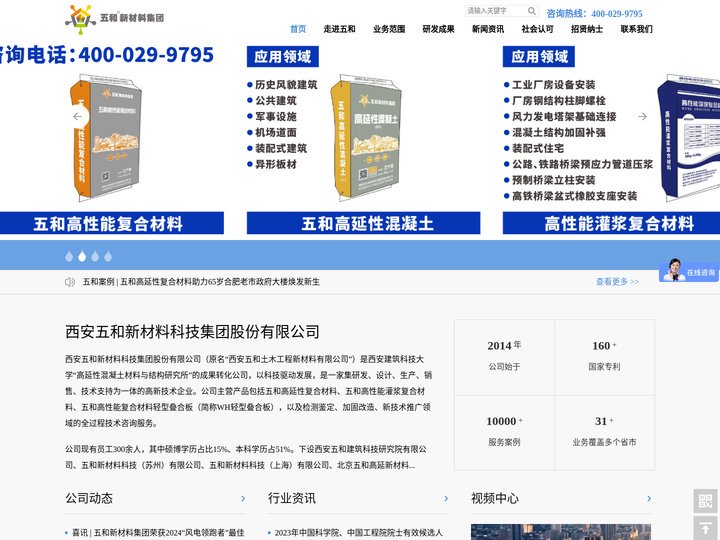Viewport: 720px width, 540px height.
Task: Click the 高性能灌浆复合材料 banner label
Action: pyautogui.click(x=612, y=223)
